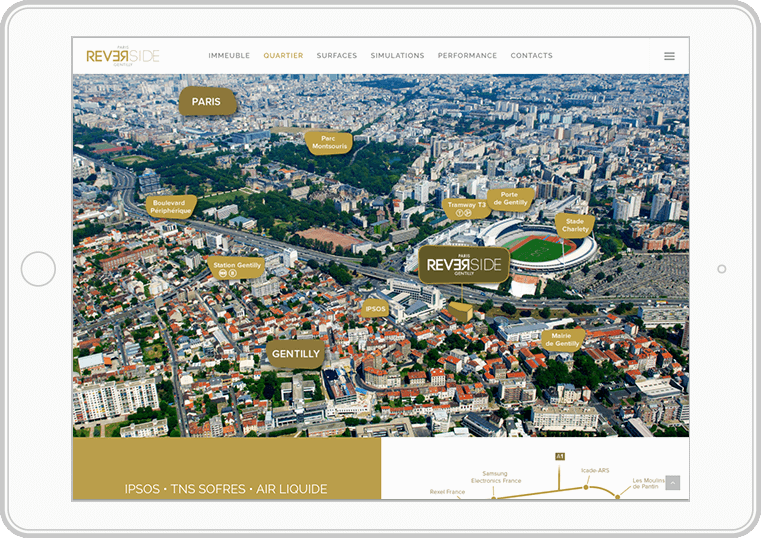This screenshot has width=761, height=538.
Task: Select the Les Moulins de Pantin label
Action: tap(648, 483)
